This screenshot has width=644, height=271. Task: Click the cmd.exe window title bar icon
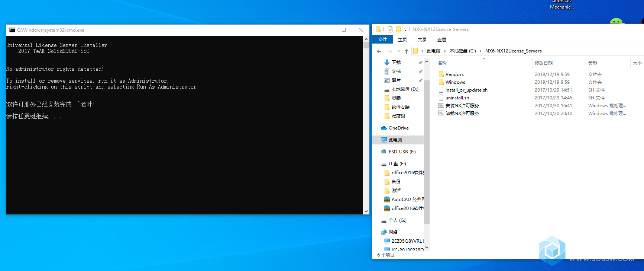coord(12,30)
